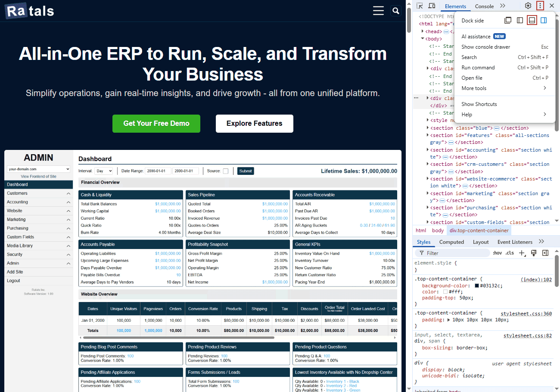Toggle the .cls element classes panel
The image size is (560, 392).
510,253
